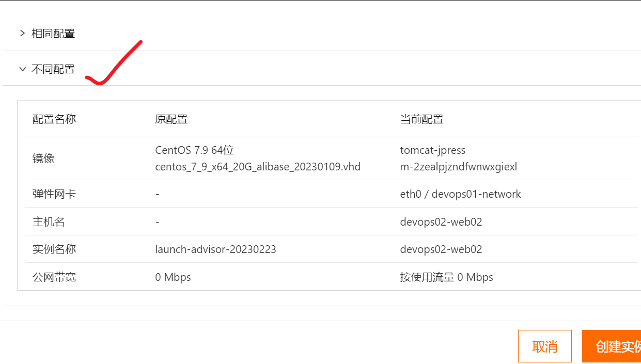
Task: Select launch-advisor-20230223 instance name
Action: [216, 249]
